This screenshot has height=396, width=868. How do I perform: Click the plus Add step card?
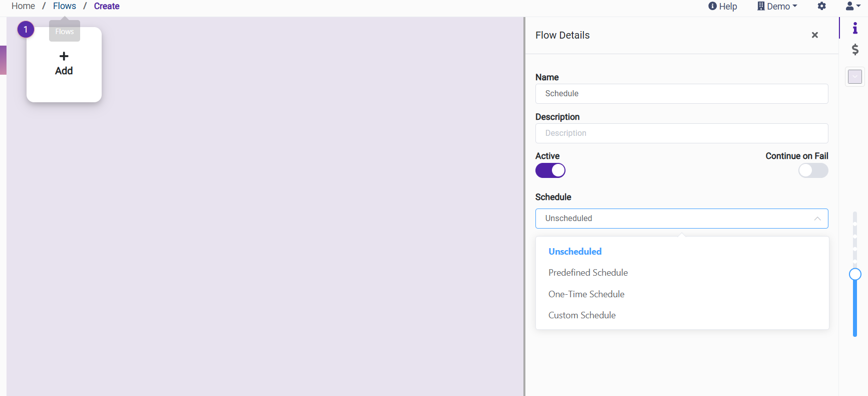coord(64,64)
